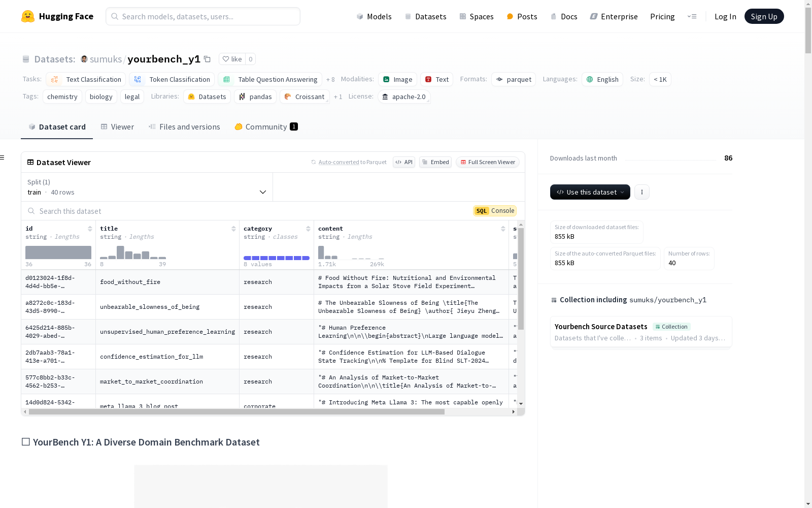Select the Image modality tag
The image size is (812, 508).
[x=397, y=79]
